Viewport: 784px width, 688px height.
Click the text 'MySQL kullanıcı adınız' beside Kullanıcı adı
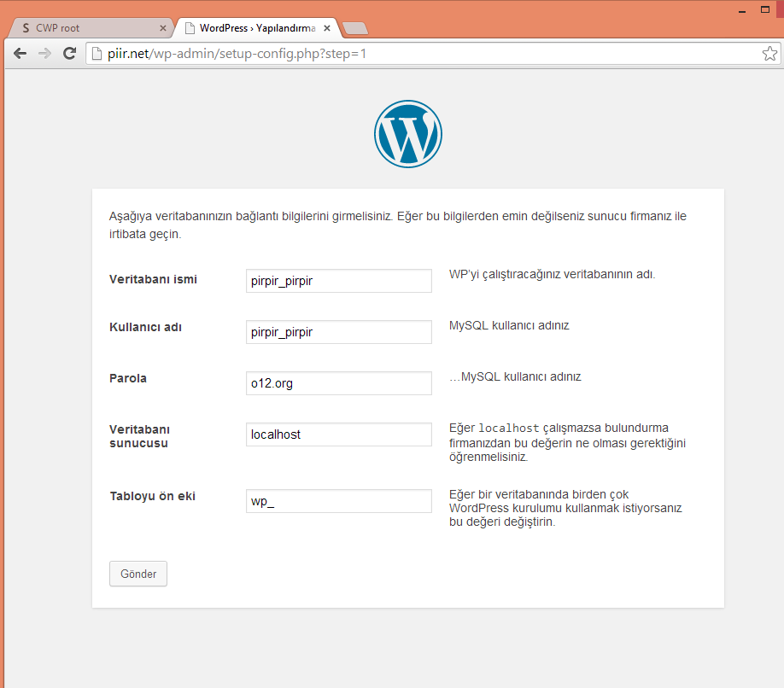click(509, 325)
